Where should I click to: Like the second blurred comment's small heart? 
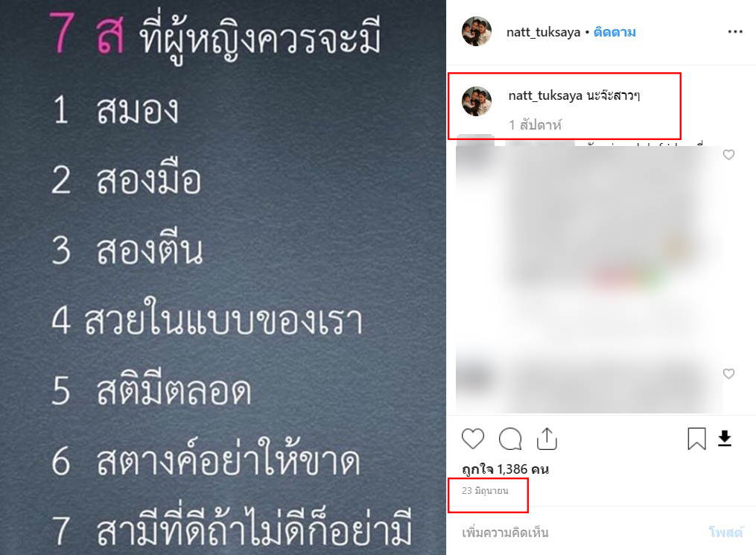(x=728, y=374)
